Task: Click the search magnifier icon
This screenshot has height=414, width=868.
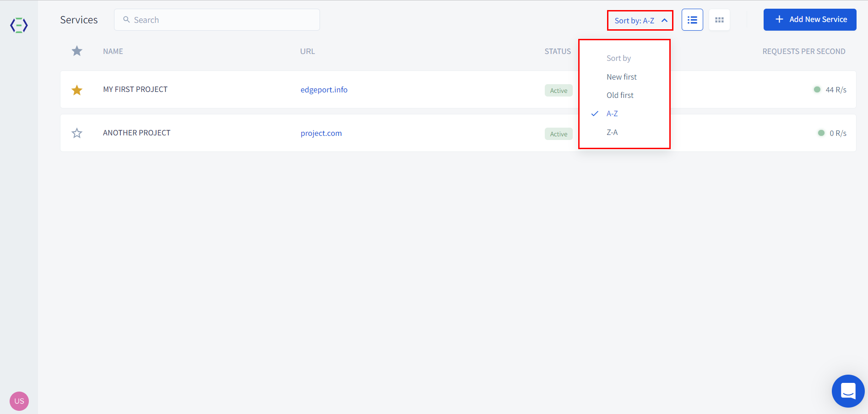Action: click(127, 20)
